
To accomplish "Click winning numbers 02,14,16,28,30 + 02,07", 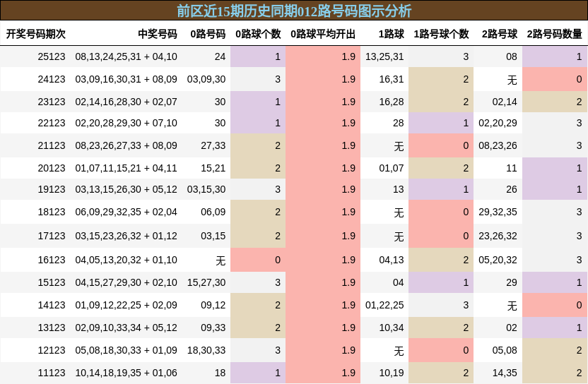I will coord(126,102).
